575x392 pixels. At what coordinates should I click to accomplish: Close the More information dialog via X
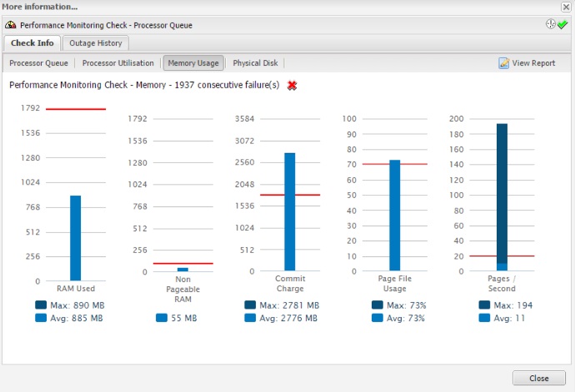[x=567, y=7]
